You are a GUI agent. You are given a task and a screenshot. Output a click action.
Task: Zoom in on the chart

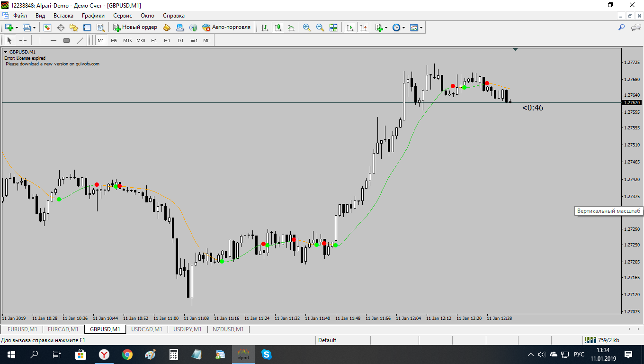tap(307, 27)
